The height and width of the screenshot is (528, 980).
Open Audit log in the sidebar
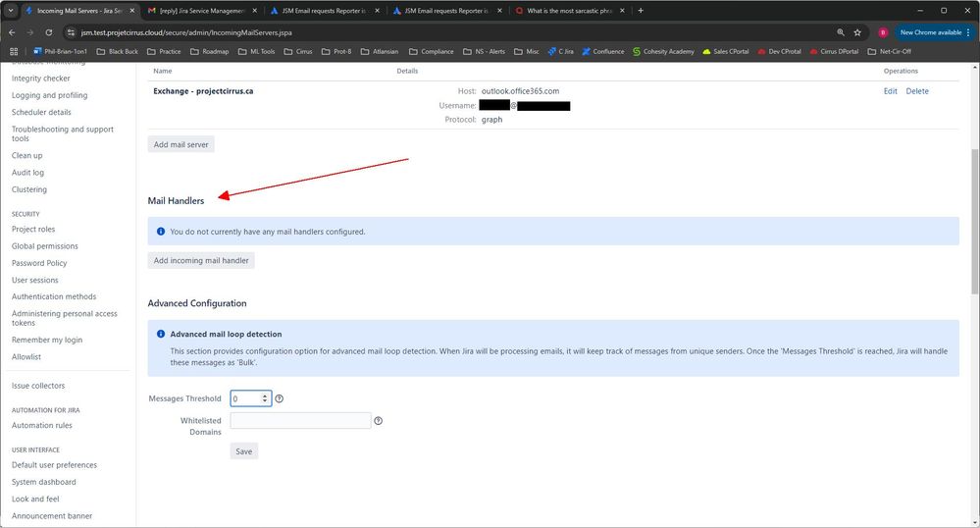coord(27,172)
